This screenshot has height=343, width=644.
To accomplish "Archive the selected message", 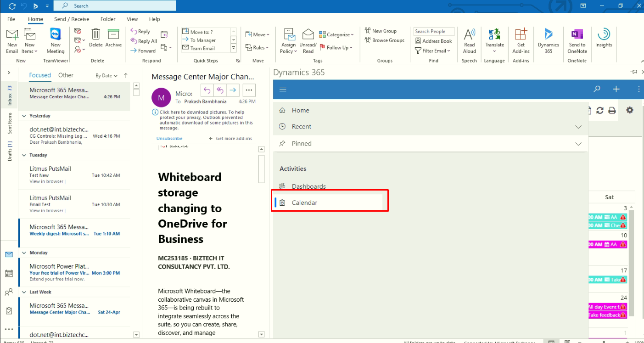I will tap(113, 38).
